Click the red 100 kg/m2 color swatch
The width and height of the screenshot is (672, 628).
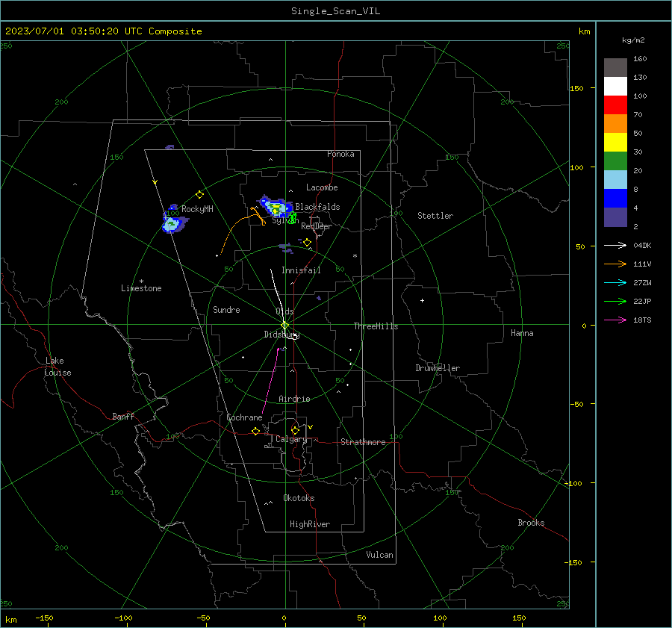pyautogui.click(x=615, y=105)
